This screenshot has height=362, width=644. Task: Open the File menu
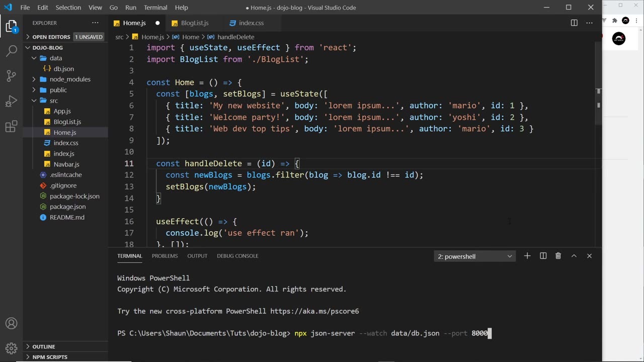click(x=25, y=8)
